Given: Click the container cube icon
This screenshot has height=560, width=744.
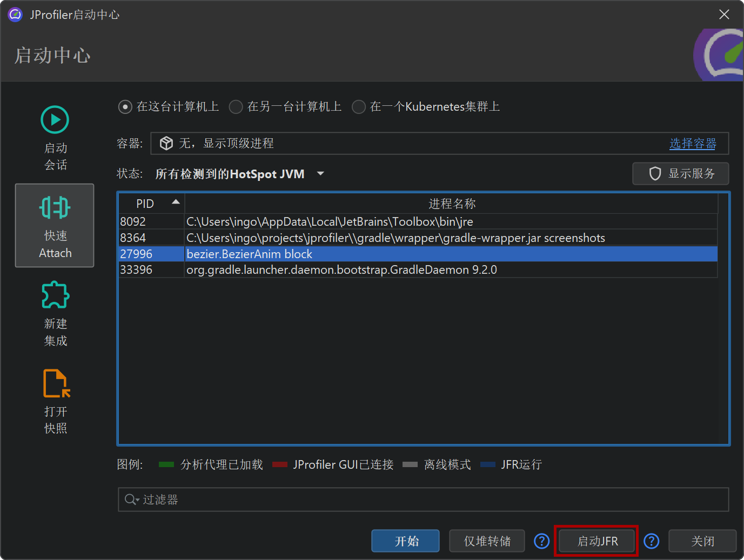Looking at the screenshot, I should click(166, 143).
